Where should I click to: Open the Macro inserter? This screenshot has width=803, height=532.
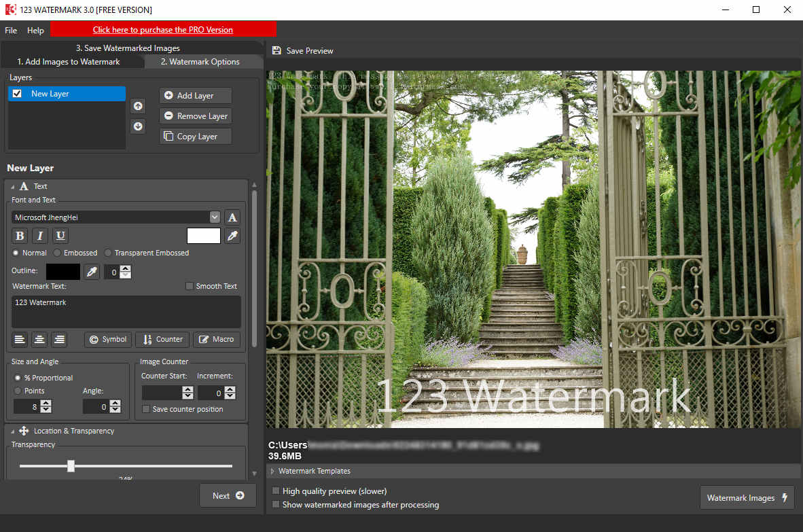point(216,339)
